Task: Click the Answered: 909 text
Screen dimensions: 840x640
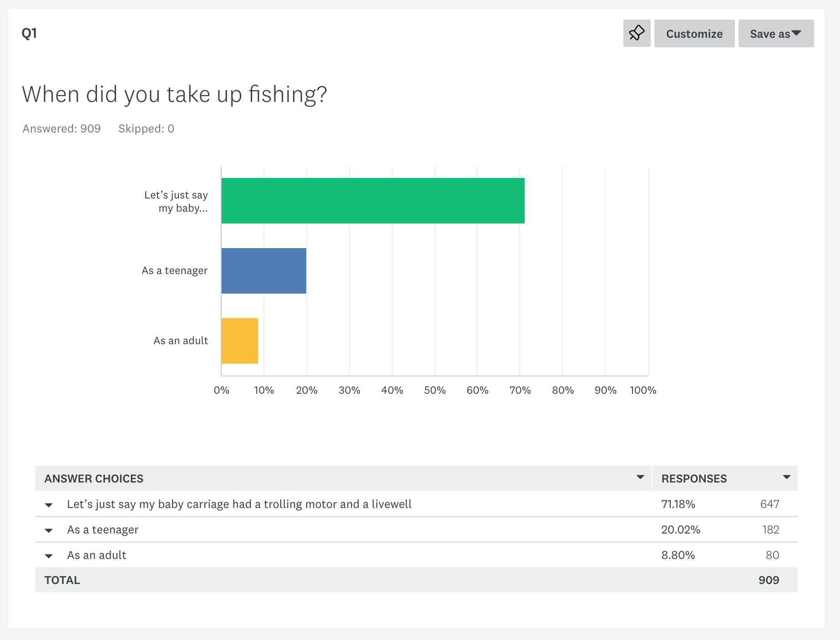Action: [61, 129]
